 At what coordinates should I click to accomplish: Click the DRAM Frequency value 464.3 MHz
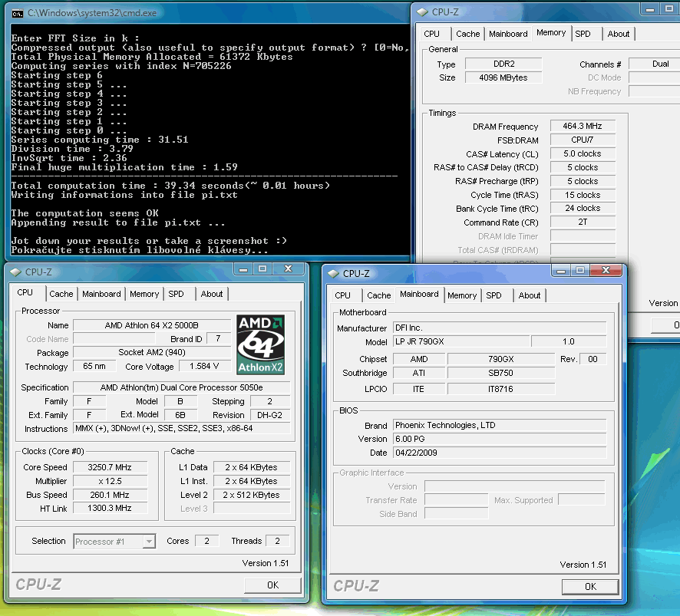tap(583, 126)
